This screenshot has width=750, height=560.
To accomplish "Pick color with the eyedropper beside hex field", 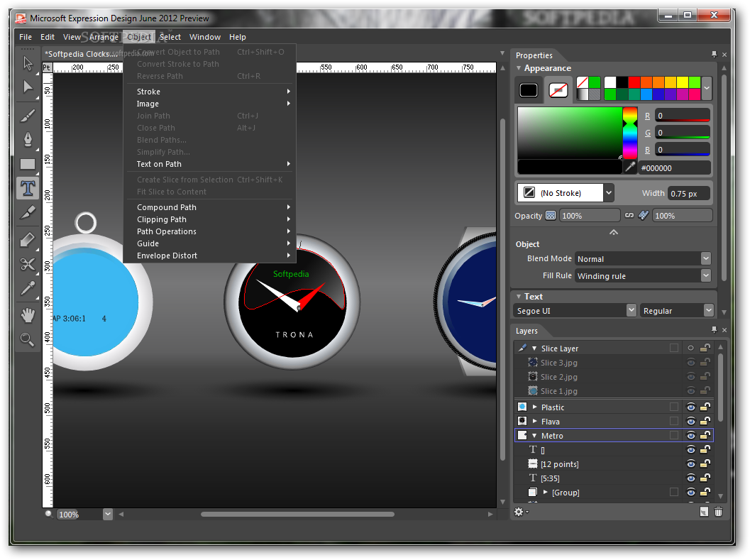I will (x=630, y=167).
